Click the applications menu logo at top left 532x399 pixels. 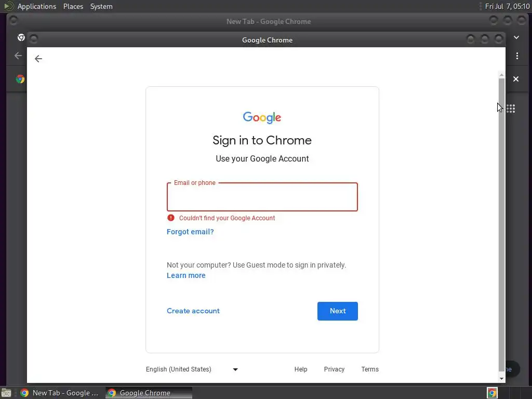pos(8,6)
